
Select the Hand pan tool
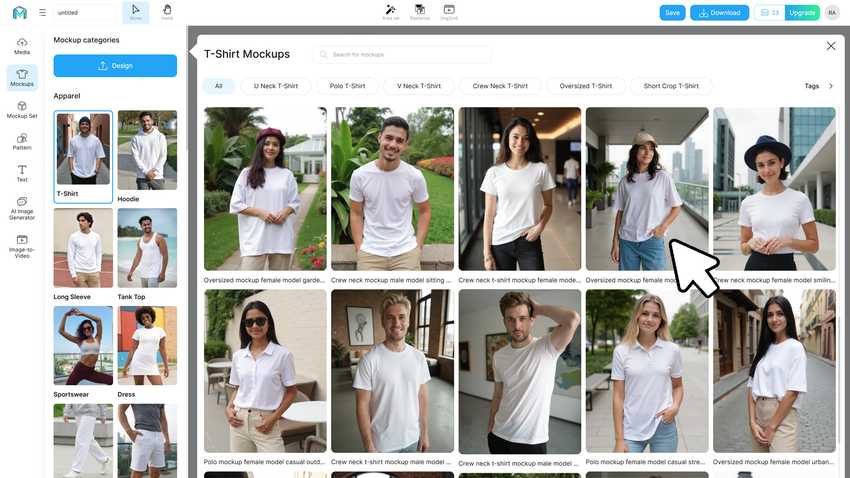point(167,12)
